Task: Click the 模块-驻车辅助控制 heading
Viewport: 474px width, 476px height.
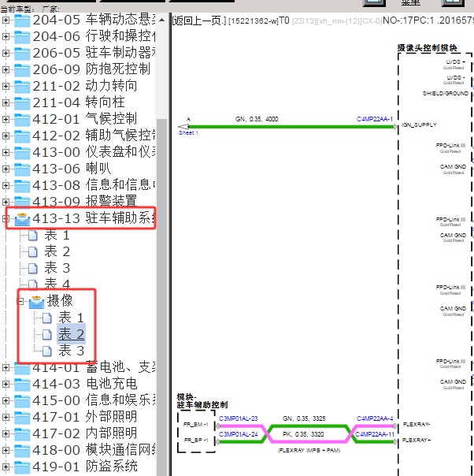Action: tap(202, 401)
